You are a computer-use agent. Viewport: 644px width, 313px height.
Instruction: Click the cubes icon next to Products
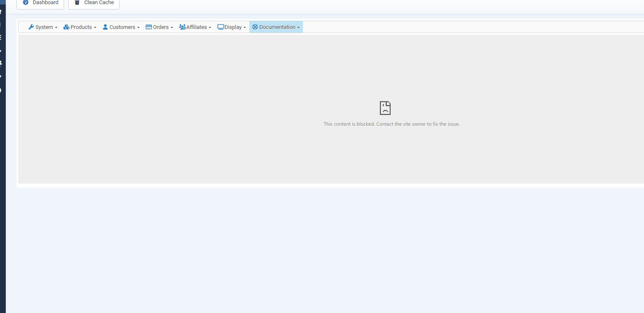[66, 27]
